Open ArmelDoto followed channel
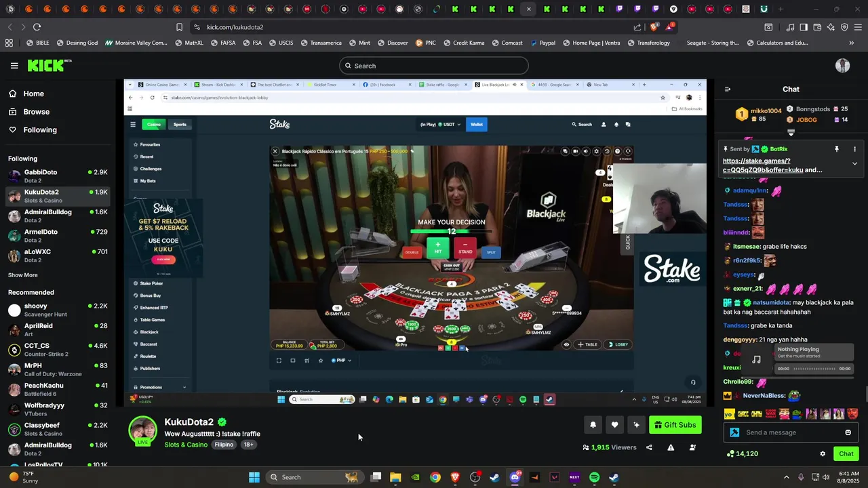The width and height of the screenshot is (868, 488). (57, 236)
